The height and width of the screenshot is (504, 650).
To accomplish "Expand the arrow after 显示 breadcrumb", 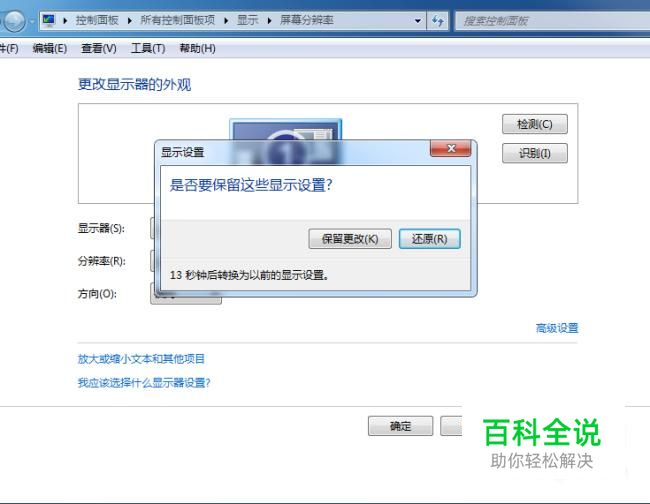I will point(269,20).
